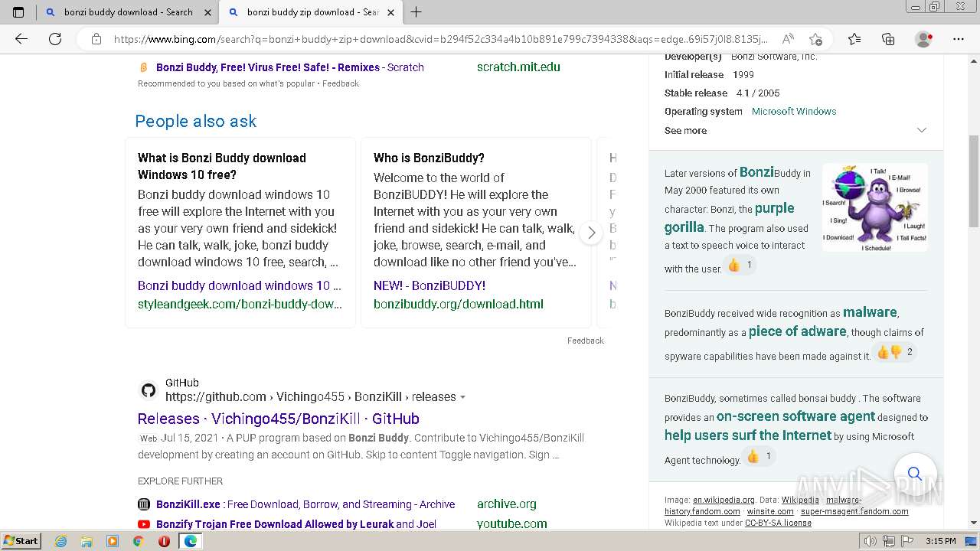Launch Internet Explorer from taskbar
The width and height of the screenshot is (980, 551).
coord(61,541)
